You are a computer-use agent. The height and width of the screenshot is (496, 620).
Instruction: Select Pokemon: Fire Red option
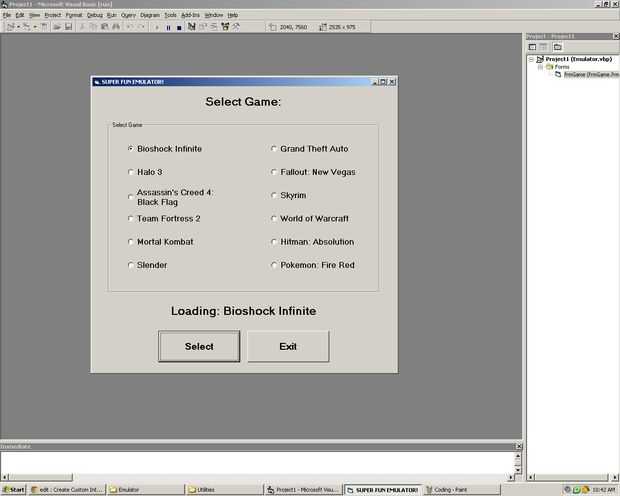pos(274,265)
